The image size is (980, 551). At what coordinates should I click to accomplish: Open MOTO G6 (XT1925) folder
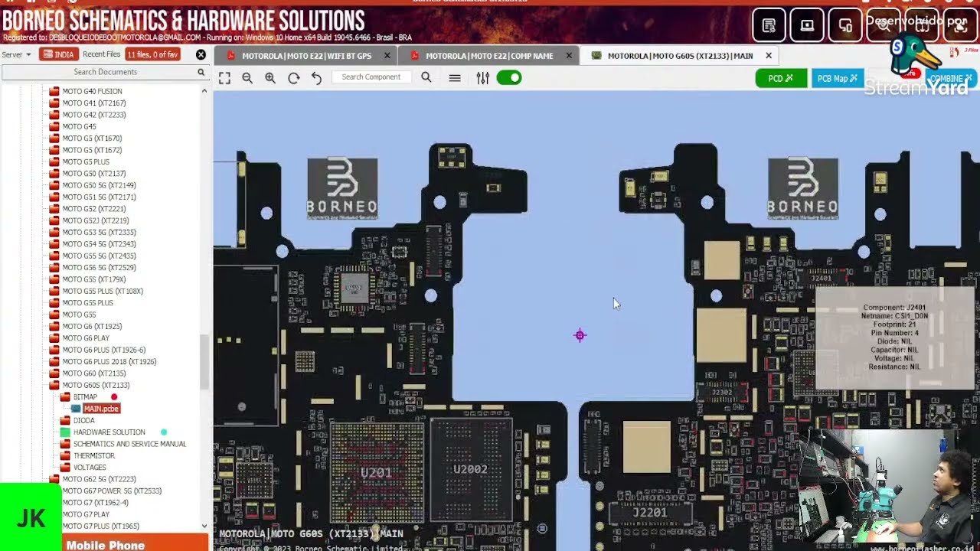(92, 327)
